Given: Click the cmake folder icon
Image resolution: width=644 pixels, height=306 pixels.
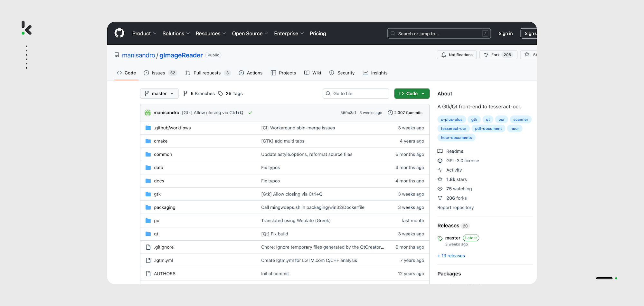Looking at the screenshot, I should point(148,141).
